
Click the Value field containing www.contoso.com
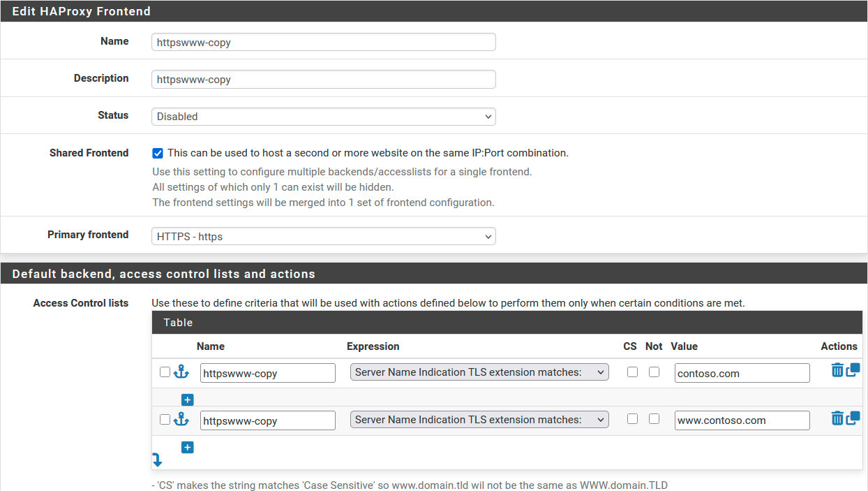742,420
